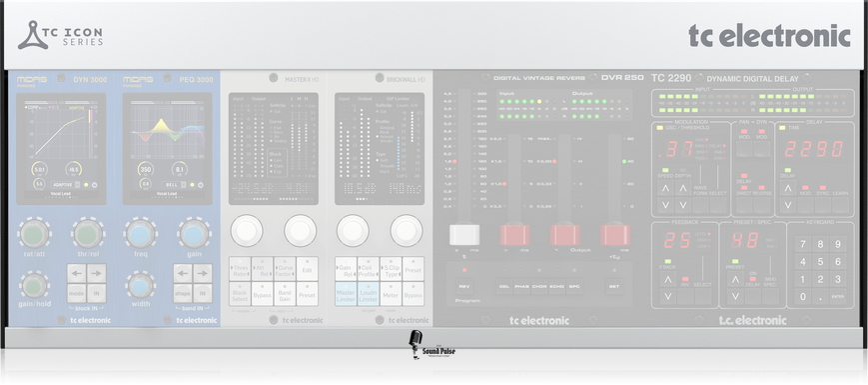
Task: Click the right arrow button on PEQ 3000
Action: (203, 273)
